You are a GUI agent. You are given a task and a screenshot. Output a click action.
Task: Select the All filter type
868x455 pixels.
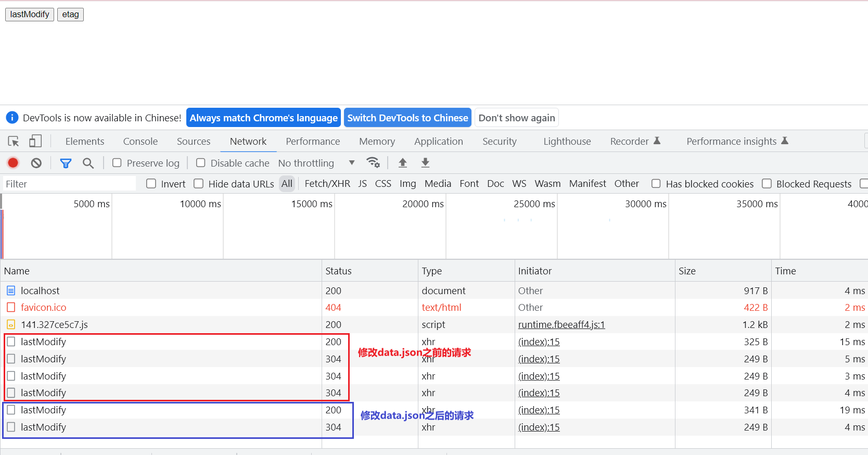[x=287, y=183]
